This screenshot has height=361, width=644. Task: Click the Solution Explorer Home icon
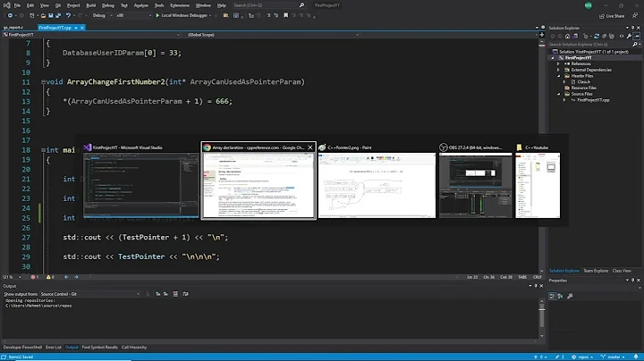(567, 36)
